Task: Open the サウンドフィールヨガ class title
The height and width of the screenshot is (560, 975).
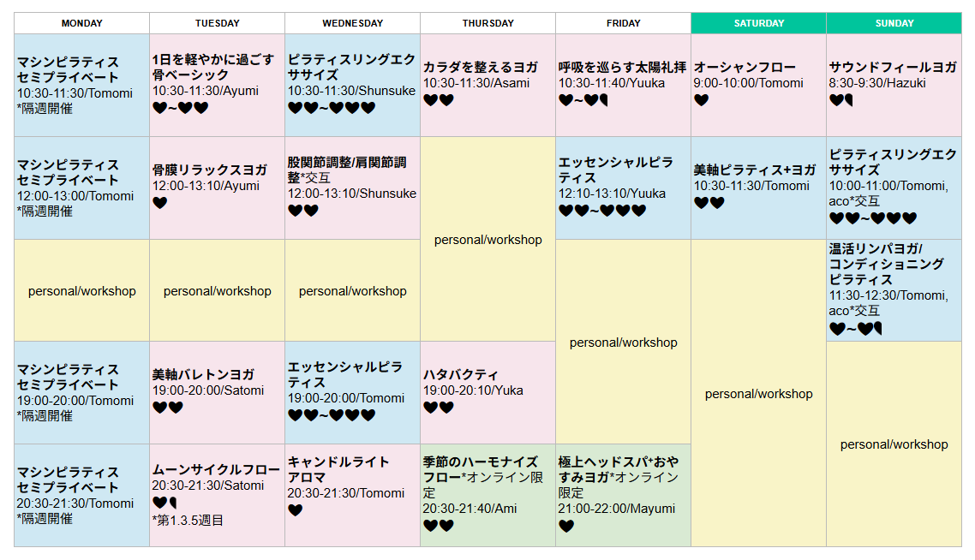Action: click(892, 67)
